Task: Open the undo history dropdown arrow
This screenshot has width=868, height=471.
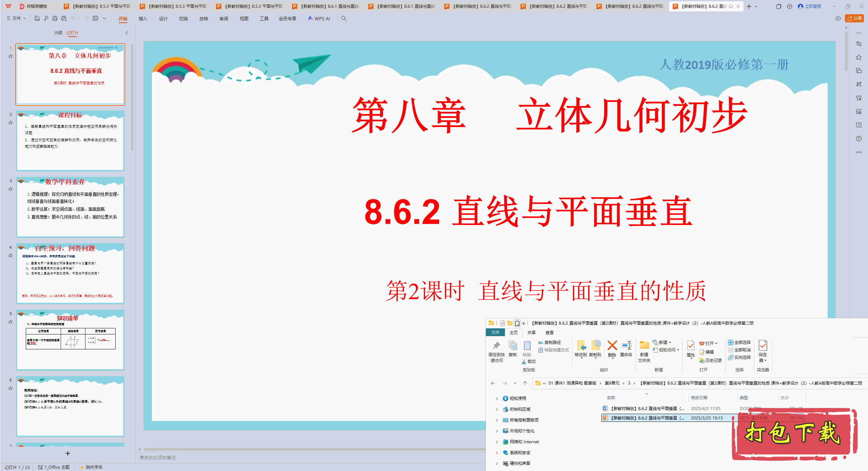Action: 79,19
